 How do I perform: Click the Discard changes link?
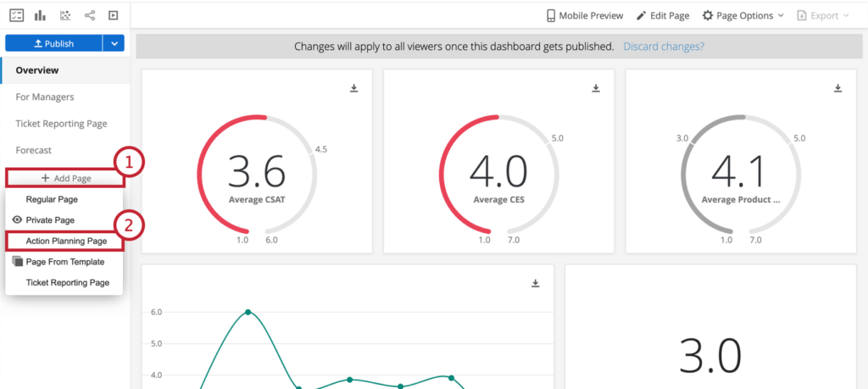click(x=664, y=47)
